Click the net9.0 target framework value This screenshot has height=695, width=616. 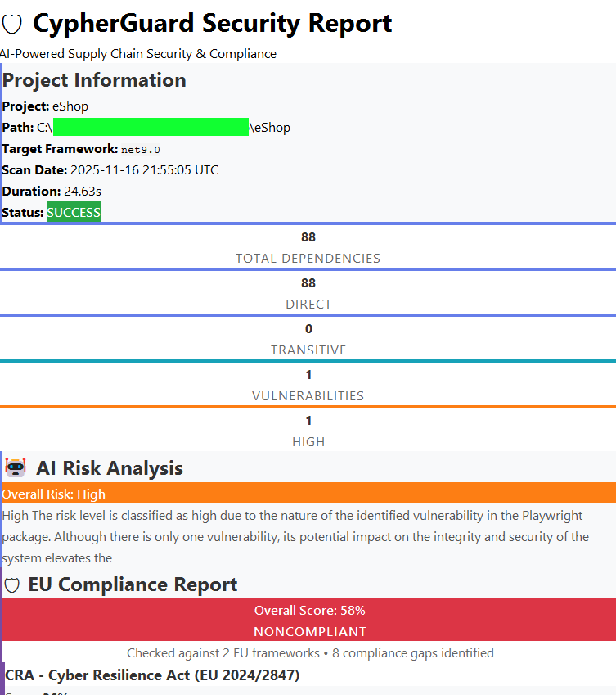point(141,150)
